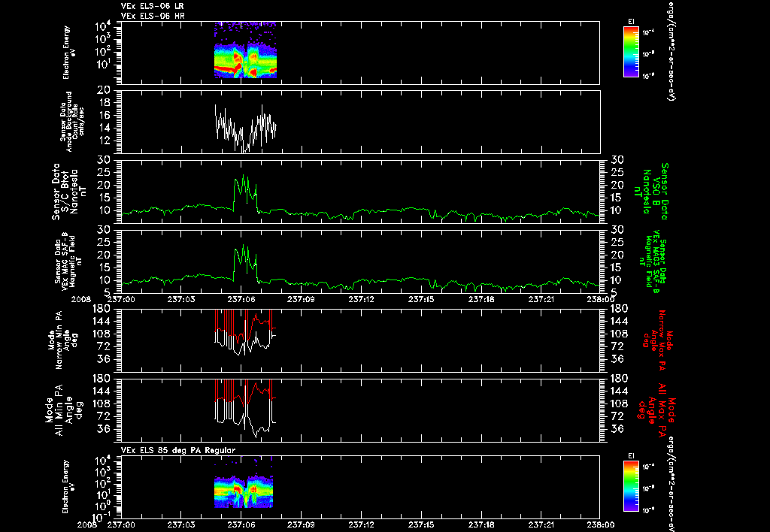770x532 pixels.
Task: Click '237:09' under the MAG SAF-B panel
Action: coord(301,299)
